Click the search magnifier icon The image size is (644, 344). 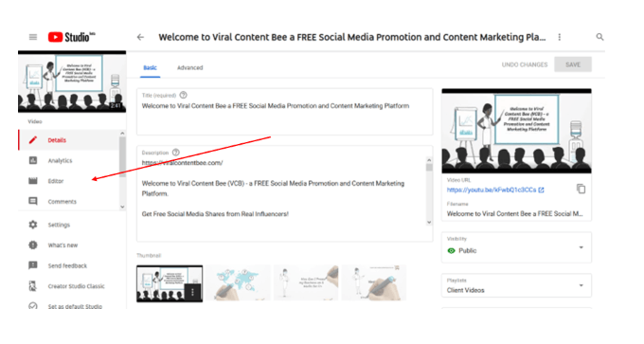point(599,37)
